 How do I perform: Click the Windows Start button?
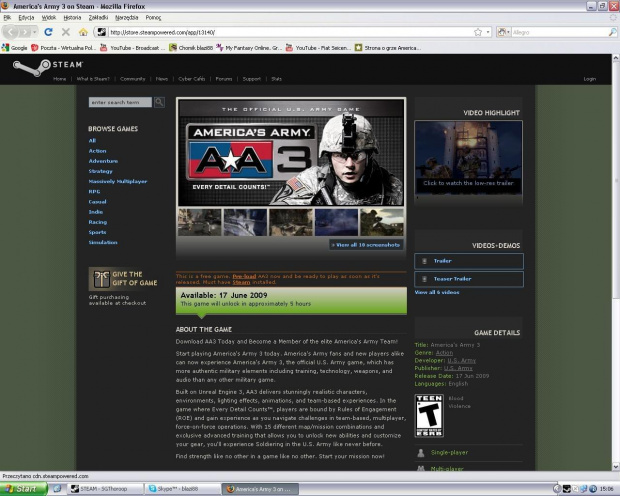23,489
